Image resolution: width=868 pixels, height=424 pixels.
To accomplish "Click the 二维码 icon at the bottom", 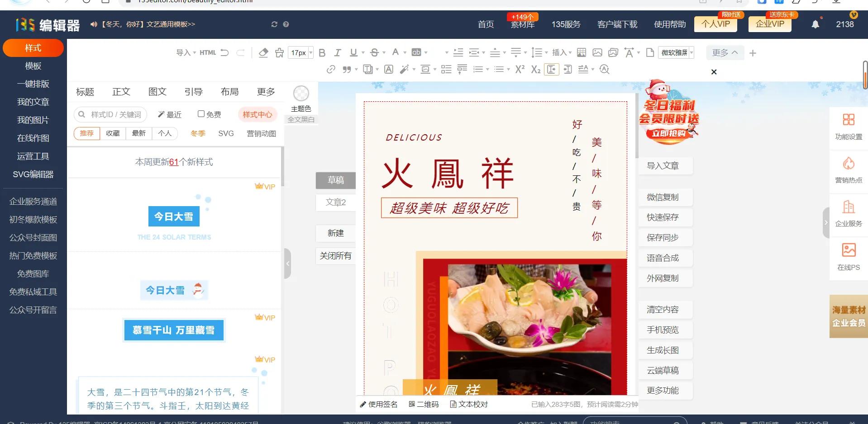I will [x=411, y=404].
